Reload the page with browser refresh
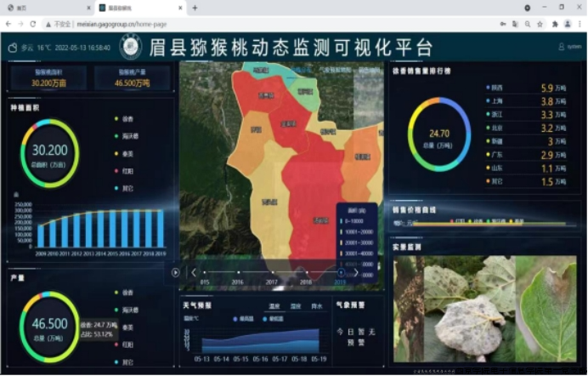Image resolution: width=588 pixels, height=376 pixels. pyautogui.click(x=33, y=24)
